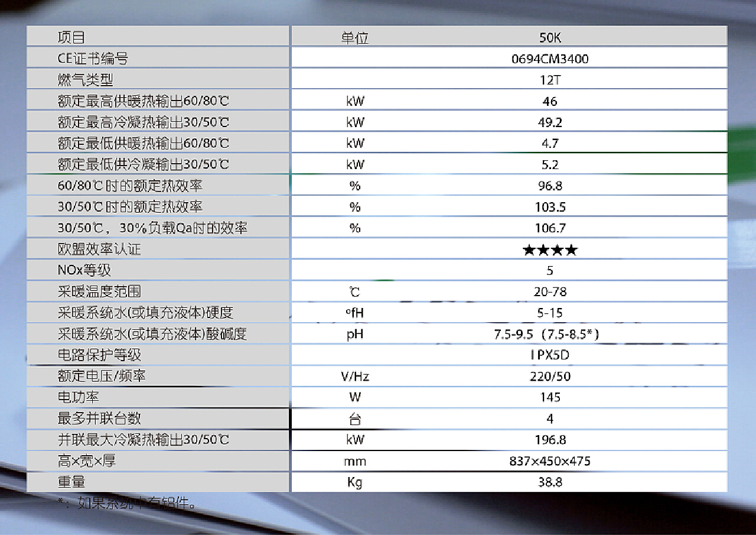Click the four-star EU efficiency rating
Screen dimensions: 756x535
tap(550, 249)
